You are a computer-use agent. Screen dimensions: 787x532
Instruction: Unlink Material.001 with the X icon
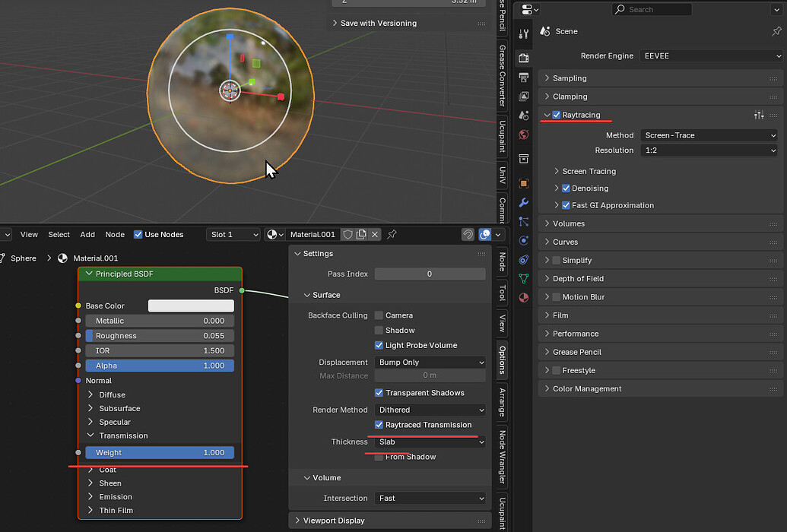click(374, 234)
